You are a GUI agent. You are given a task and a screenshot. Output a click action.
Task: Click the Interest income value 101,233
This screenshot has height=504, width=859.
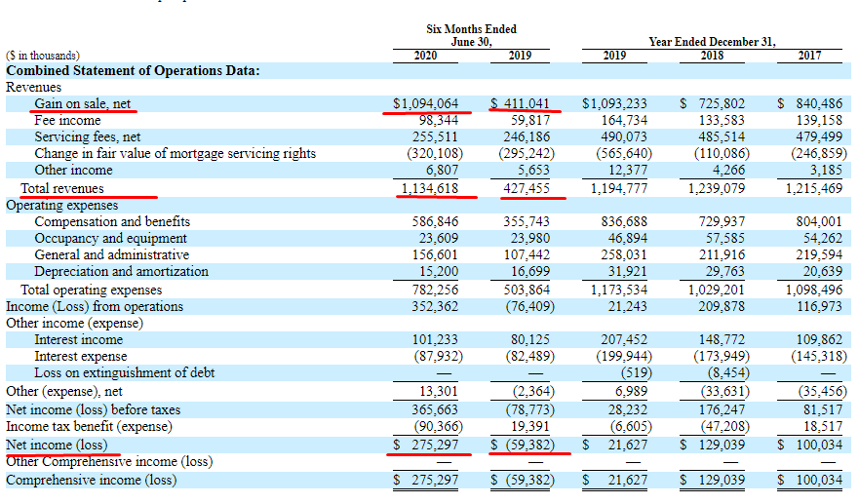pyautogui.click(x=435, y=339)
